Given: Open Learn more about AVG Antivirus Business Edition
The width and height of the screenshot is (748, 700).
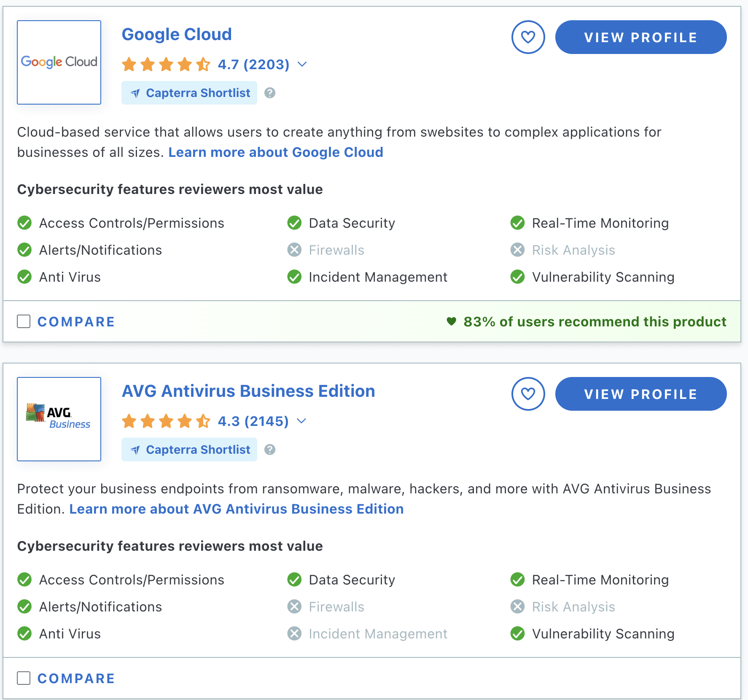Looking at the screenshot, I should click(x=236, y=509).
